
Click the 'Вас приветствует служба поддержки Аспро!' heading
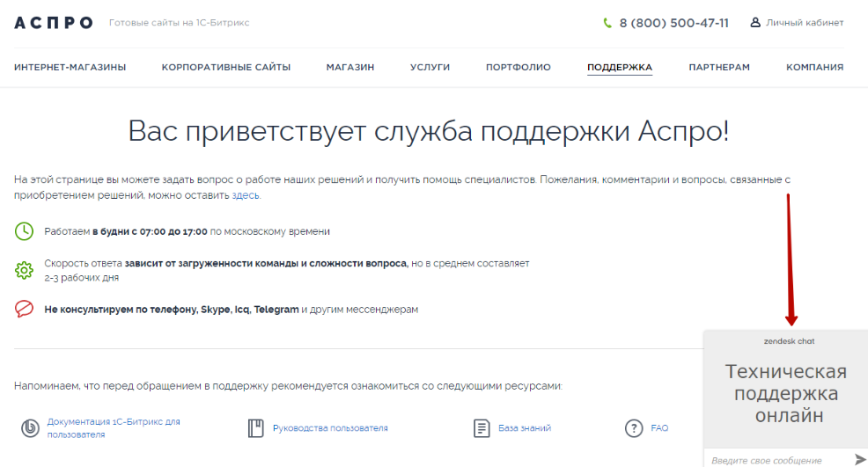(x=429, y=131)
